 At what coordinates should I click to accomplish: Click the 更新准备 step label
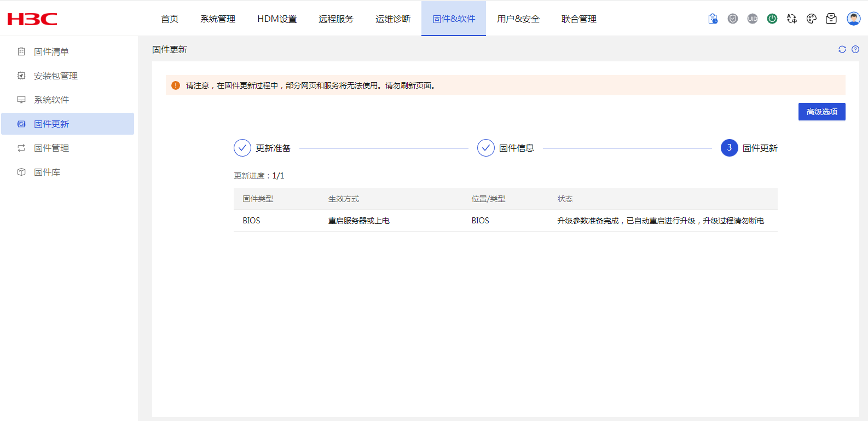pos(273,148)
